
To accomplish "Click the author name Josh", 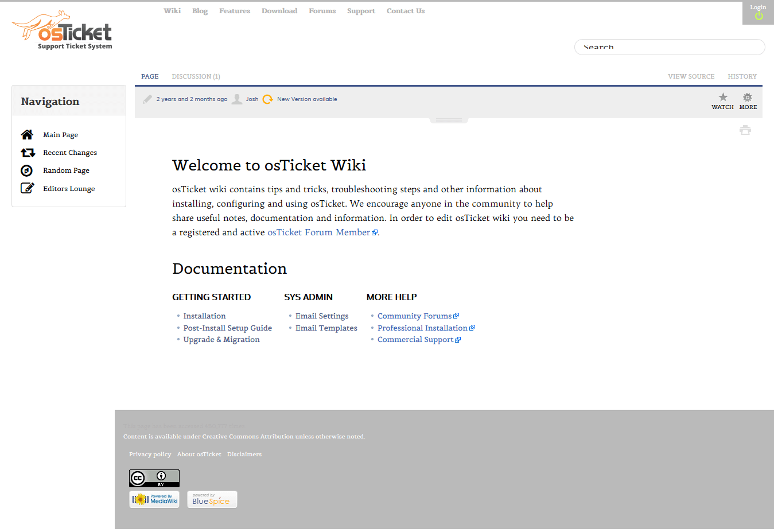I will click(252, 99).
